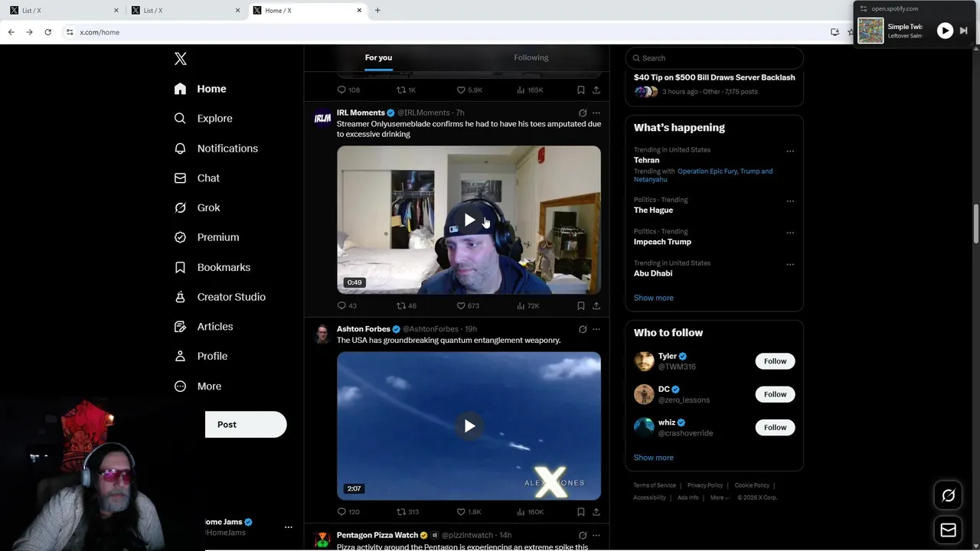Open more options for Abu Dhabi trend
This screenshot has width=980, height=551.
click(x=790, y=265)
